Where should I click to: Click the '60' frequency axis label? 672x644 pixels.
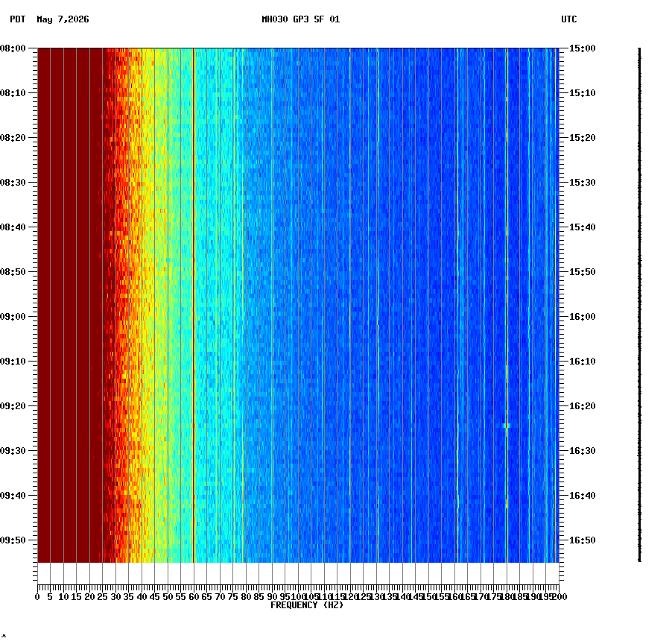[x=194, y=597]
